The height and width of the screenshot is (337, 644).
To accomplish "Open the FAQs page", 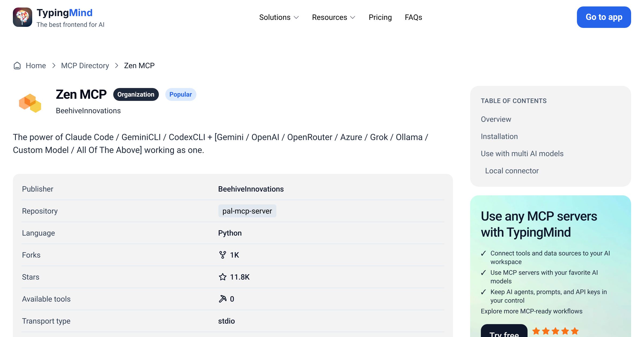I will tap(414, 17).
